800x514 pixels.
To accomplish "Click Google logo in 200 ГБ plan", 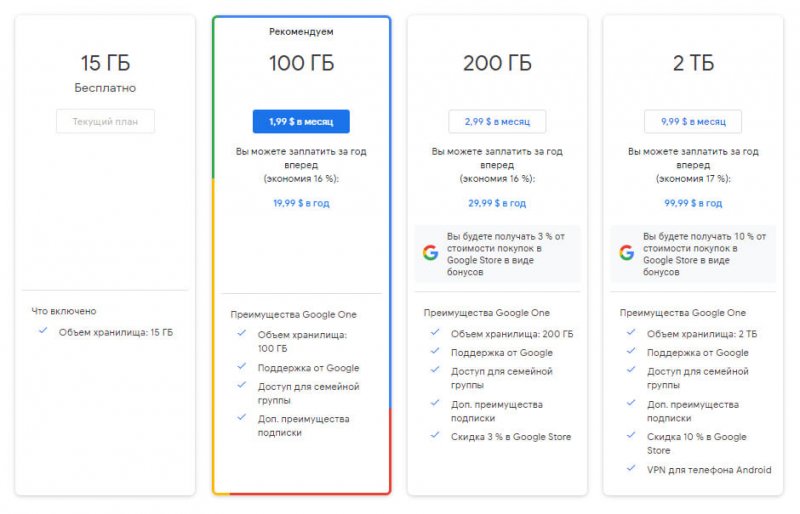I will (x=430, y=253).
